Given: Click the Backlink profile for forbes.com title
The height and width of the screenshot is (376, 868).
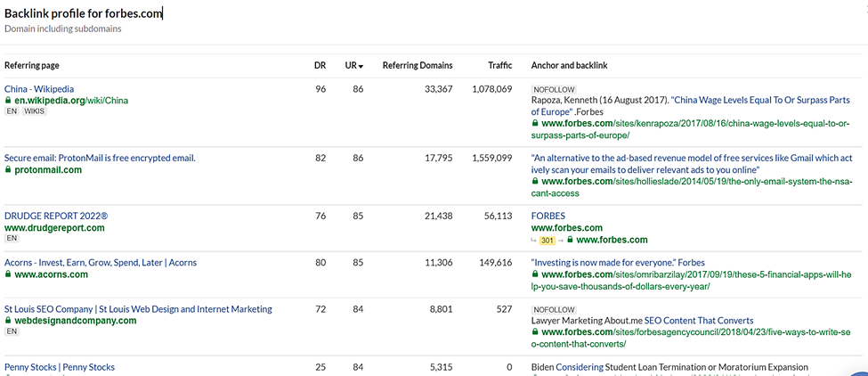Looking at the screenshot, I should click(83, 14).
